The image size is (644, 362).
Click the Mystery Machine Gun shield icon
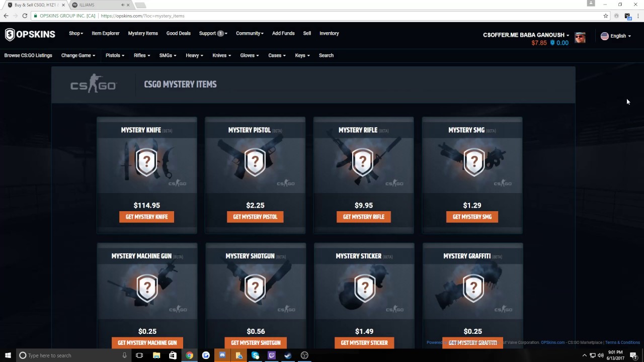click(x=147, y=288)
